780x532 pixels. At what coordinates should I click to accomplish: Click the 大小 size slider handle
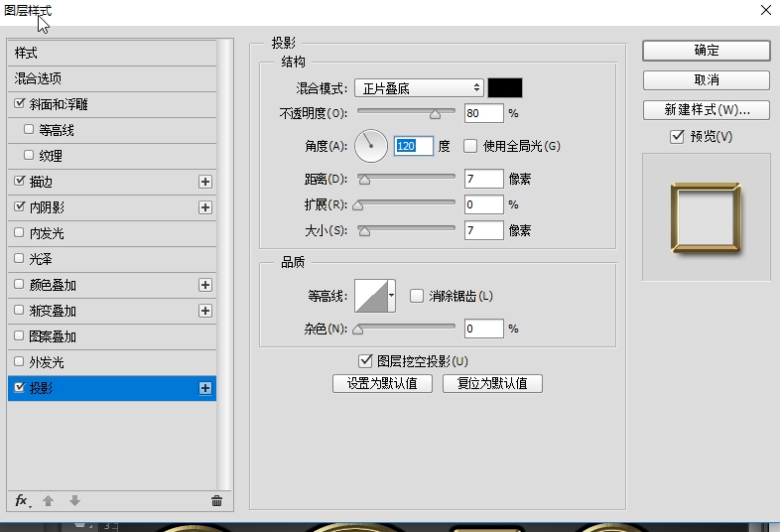pos(364,231)
